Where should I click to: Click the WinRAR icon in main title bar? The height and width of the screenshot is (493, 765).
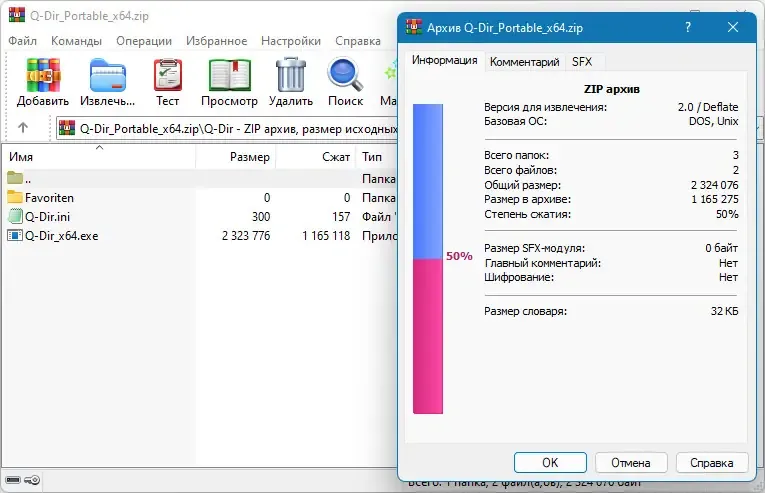tap(17, 15)
